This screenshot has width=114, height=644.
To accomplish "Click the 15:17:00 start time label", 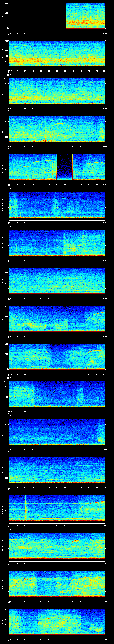I will 9,336.
